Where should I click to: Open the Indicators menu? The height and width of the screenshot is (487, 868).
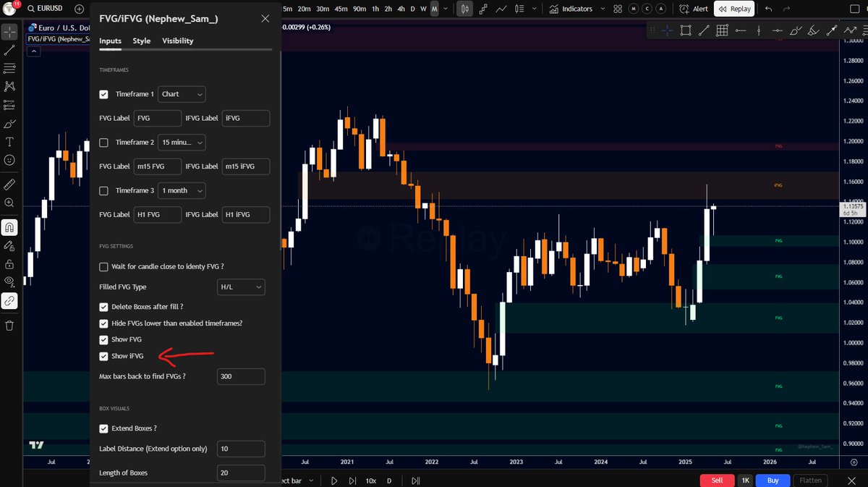tap(571, 9)
